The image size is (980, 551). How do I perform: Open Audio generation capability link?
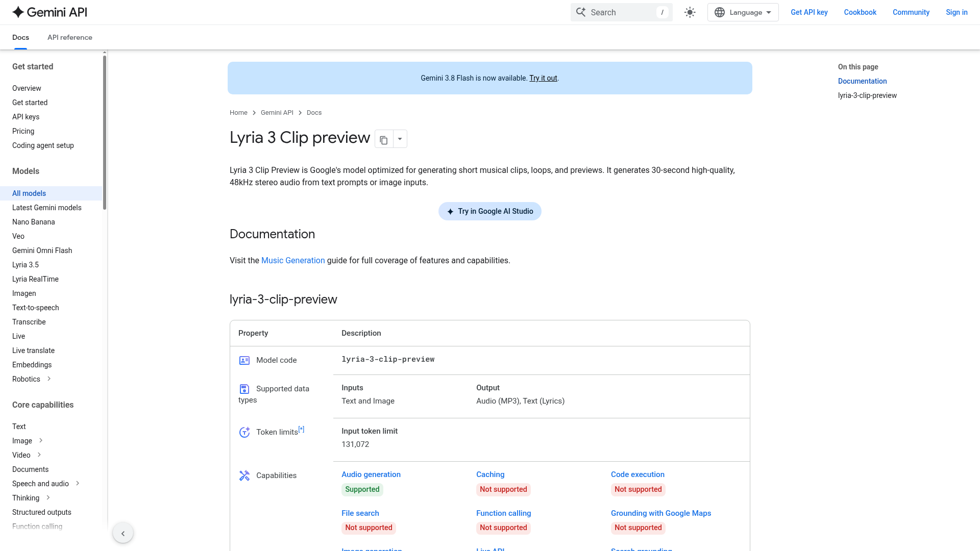pos(371,474)
